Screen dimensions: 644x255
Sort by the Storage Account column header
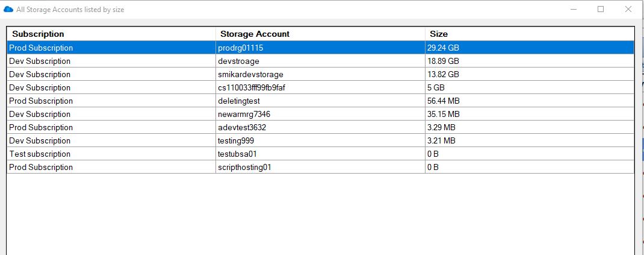click(x=320, y=34)
